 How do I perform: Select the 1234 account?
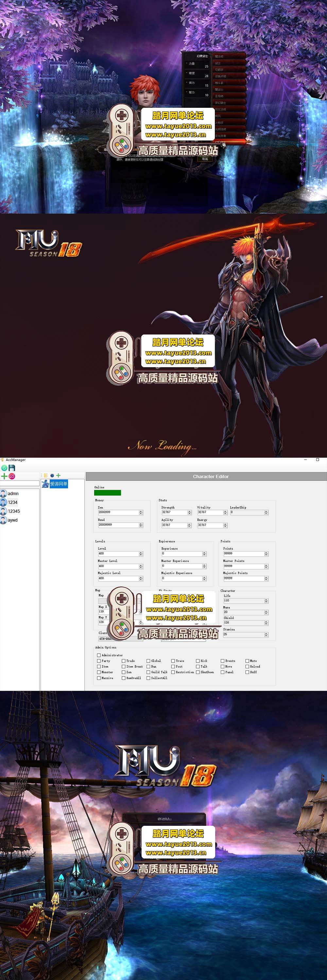12,502
